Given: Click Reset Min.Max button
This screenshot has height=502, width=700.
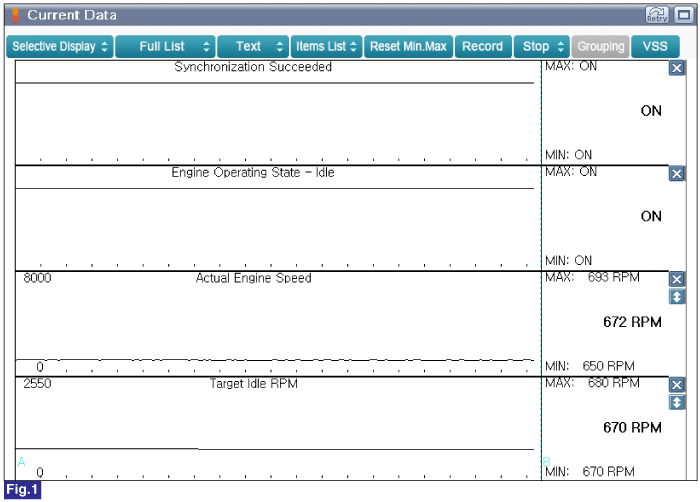Looking at the screenshot, I should pos(408,46).
